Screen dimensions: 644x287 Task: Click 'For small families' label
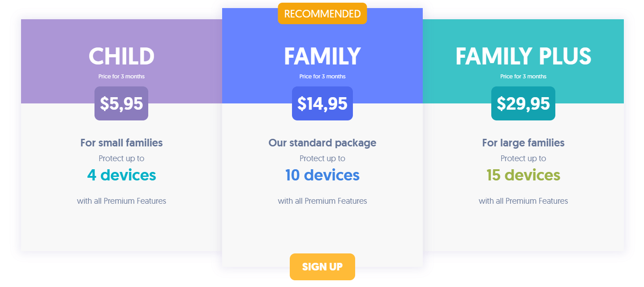point(121,143)
